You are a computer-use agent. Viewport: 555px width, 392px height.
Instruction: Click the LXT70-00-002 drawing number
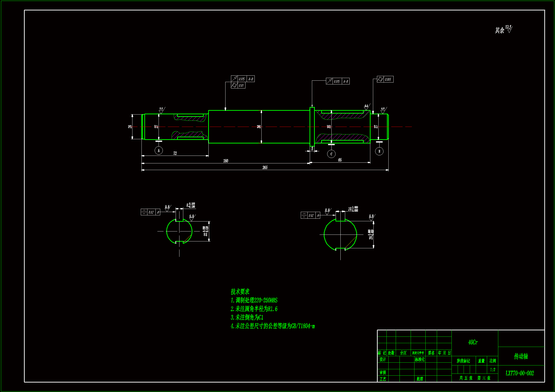tap(520, 373)
